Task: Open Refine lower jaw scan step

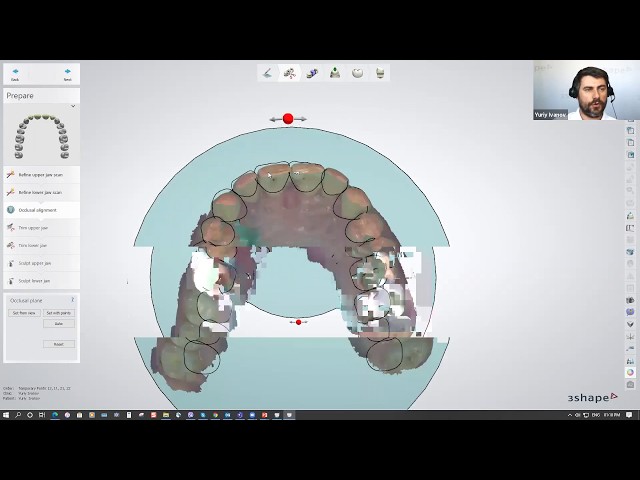Action: pos(42,192)
